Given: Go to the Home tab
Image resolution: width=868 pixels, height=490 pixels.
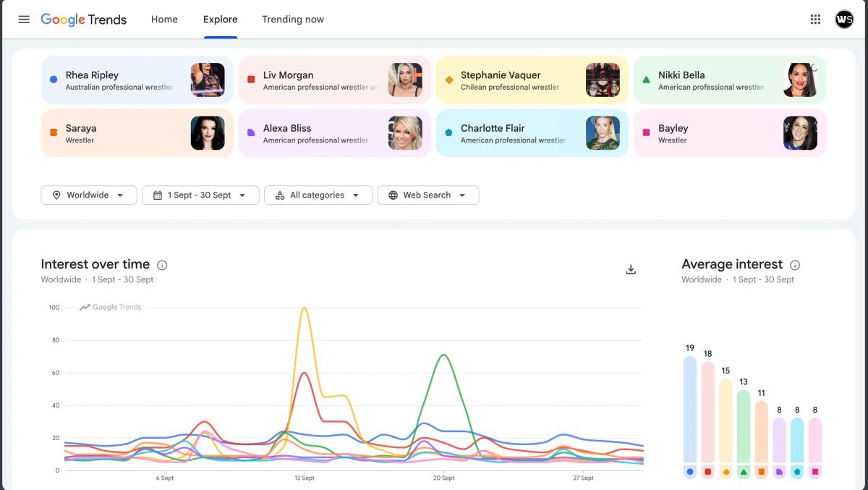Looking at the screenshot, I should pyautogui.click(x=164, y=20).
